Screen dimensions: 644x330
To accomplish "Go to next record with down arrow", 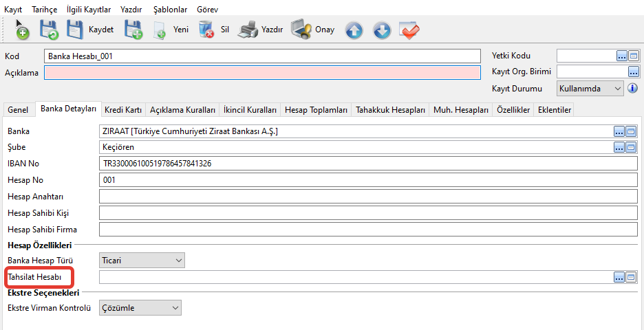I will click(x=382, y=30).
